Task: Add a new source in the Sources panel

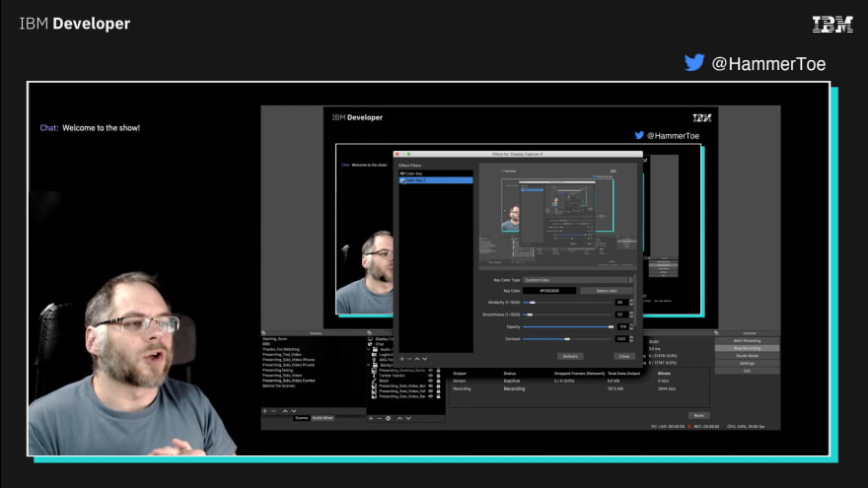Action: click(x=370, y=418)
